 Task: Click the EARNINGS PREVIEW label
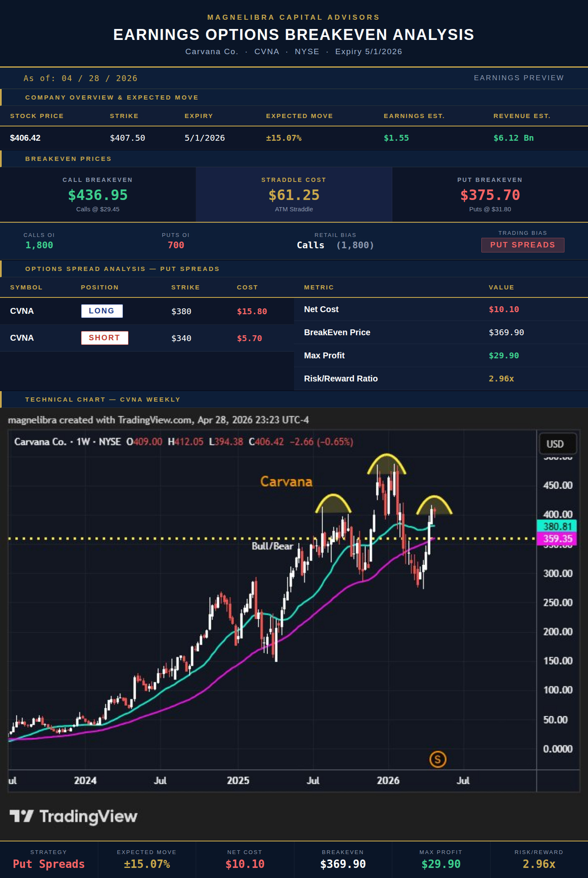click(x=519, y=78)
